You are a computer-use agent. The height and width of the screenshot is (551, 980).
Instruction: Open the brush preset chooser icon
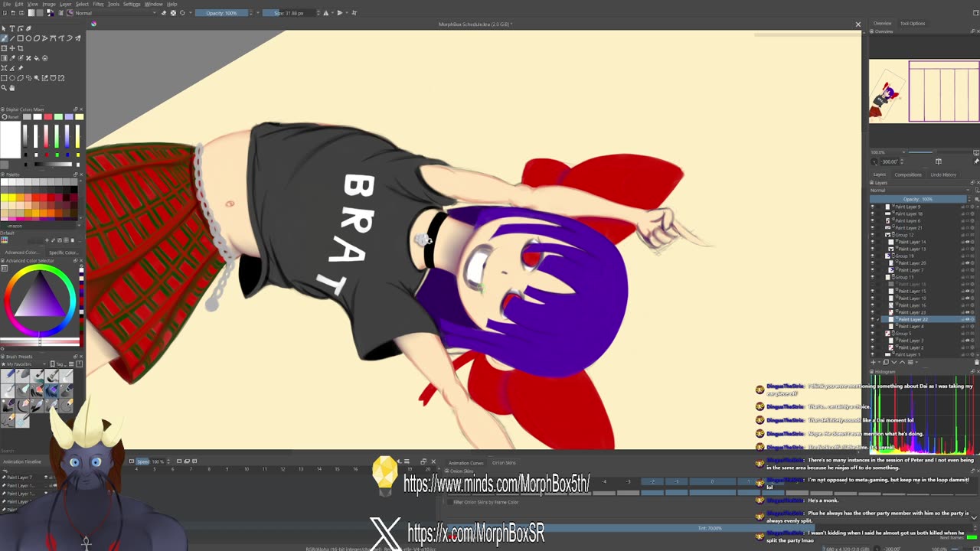tap(70, 13)
